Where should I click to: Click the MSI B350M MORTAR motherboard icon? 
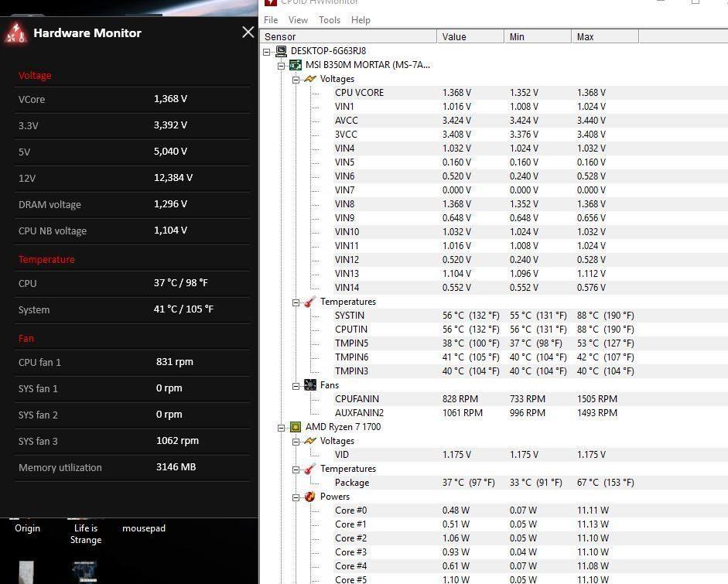296,65
